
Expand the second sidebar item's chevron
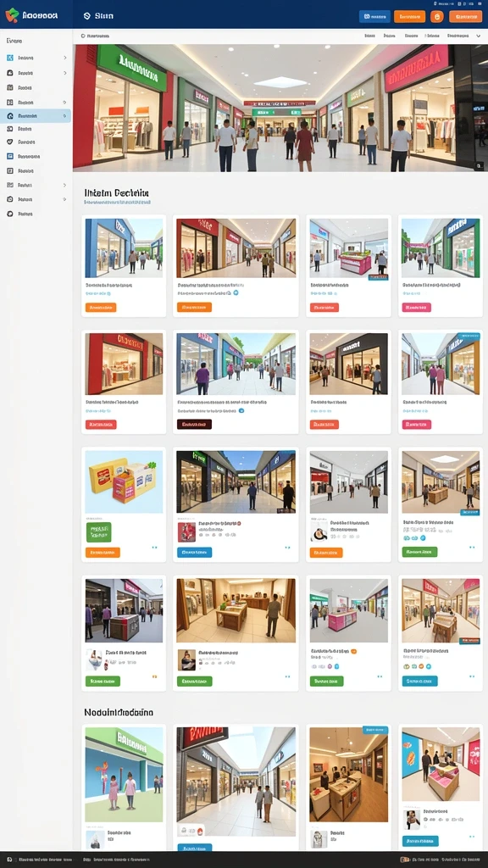(x=64, y=73)
